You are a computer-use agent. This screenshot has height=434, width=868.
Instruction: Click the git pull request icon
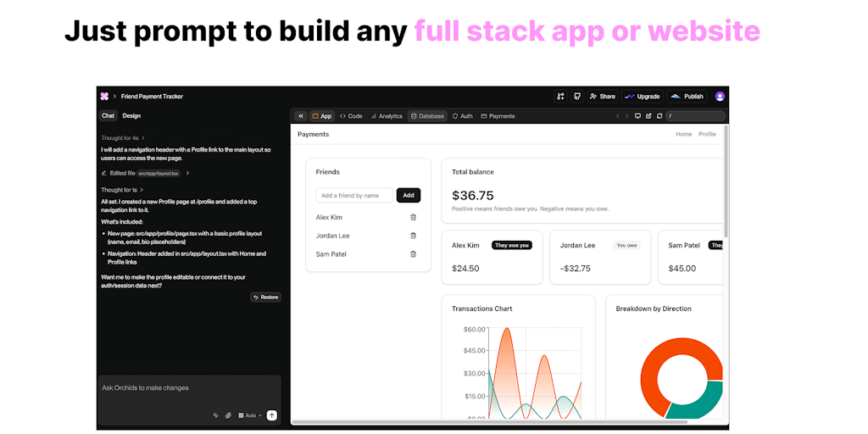pos(560,97)
